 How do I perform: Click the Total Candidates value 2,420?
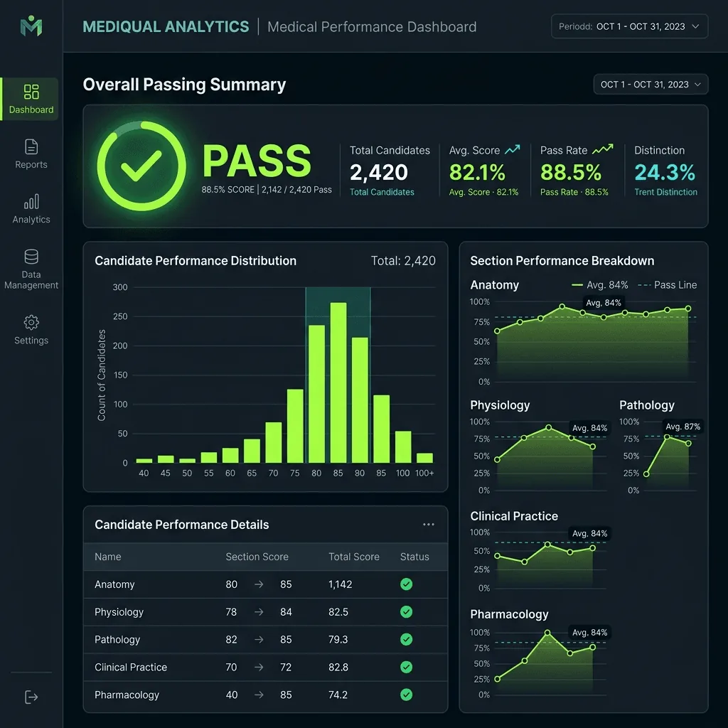point(379,172)
